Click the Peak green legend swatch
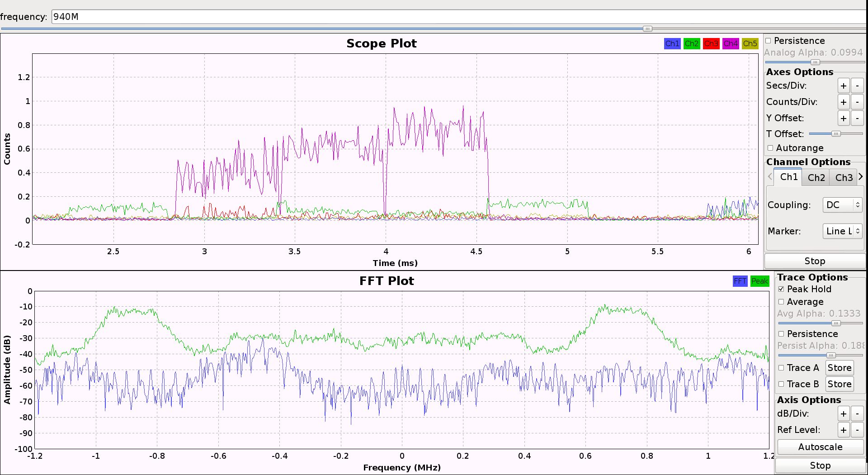The image size is (868, 475). tap(759, 281)
